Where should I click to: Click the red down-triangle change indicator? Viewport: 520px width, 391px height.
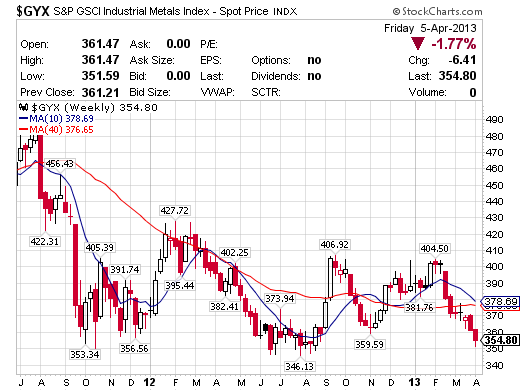(418, 44)
